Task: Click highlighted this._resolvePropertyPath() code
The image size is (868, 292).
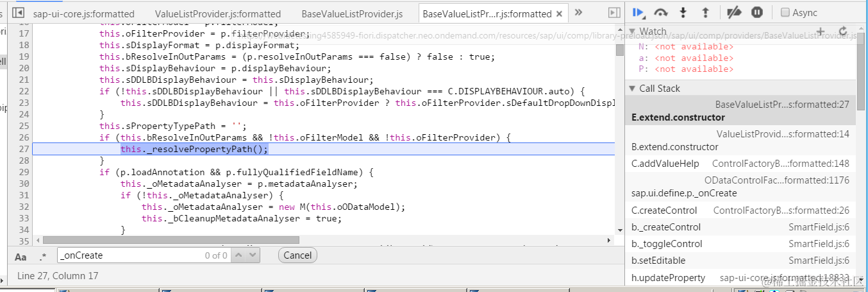Action: tap(194, 149)
